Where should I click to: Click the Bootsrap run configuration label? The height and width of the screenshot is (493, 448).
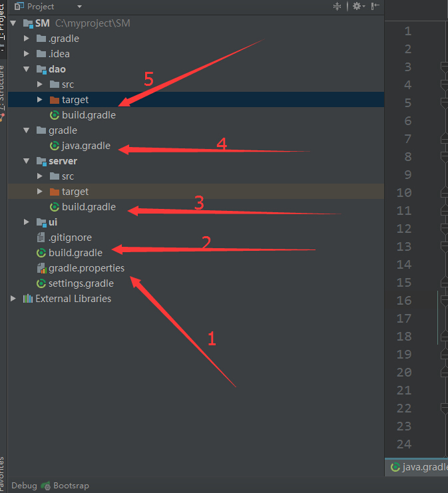point(71,486)
